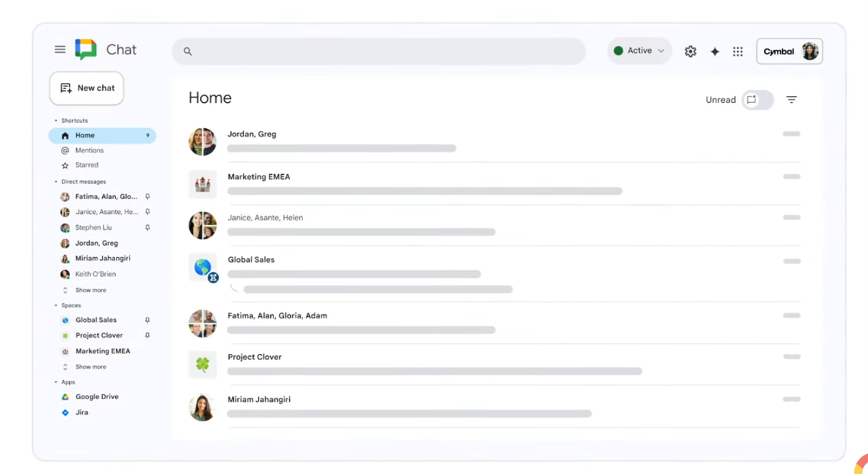
Task: Toggle the Unread filter switch
Action: coord(757,99)
